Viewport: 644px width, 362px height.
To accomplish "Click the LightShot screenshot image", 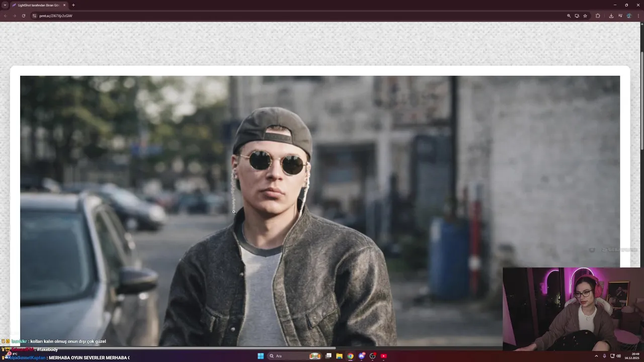I will tap(320, 211).
